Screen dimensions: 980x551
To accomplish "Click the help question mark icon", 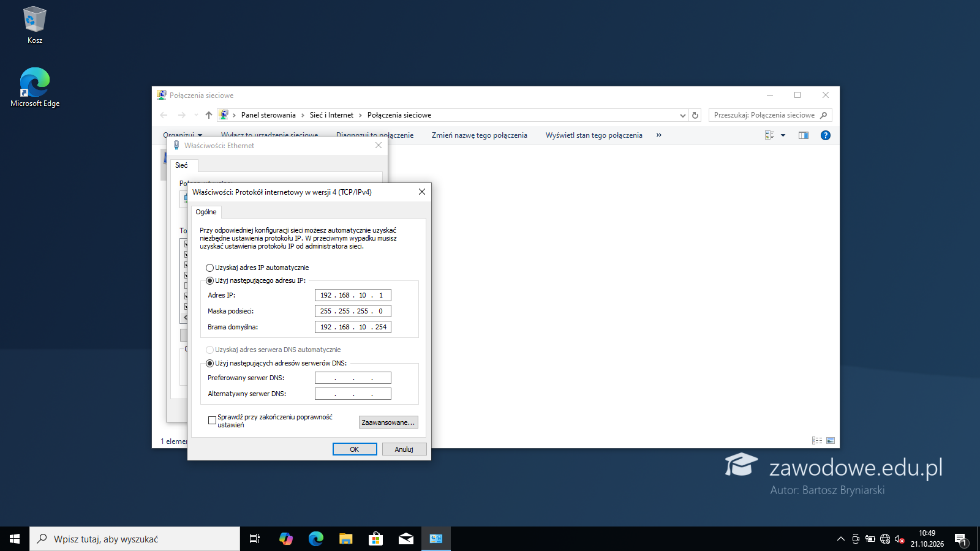I will pos(825,135).
